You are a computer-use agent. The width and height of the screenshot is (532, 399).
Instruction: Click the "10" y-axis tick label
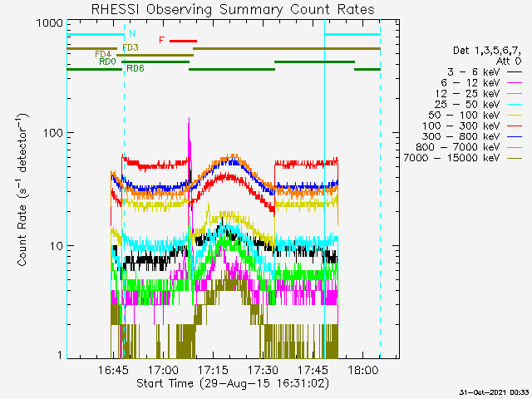(57, 246)
